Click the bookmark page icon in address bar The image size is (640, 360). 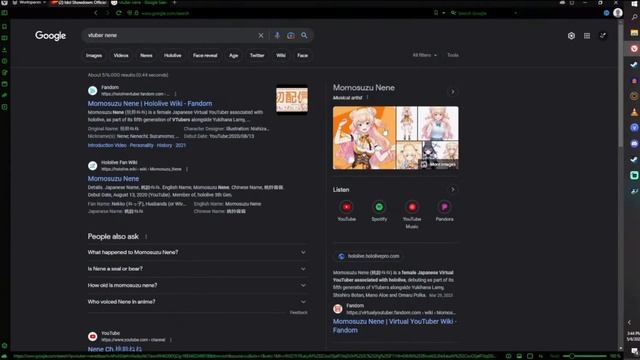click(436, 13)
